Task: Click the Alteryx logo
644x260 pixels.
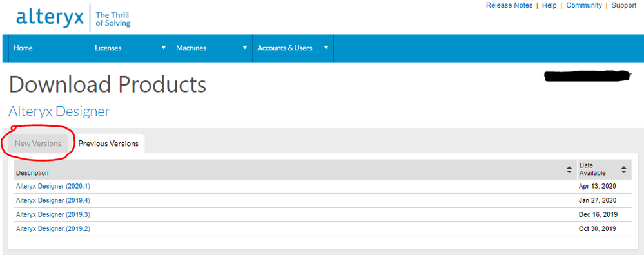Action: tap(50, 17)
